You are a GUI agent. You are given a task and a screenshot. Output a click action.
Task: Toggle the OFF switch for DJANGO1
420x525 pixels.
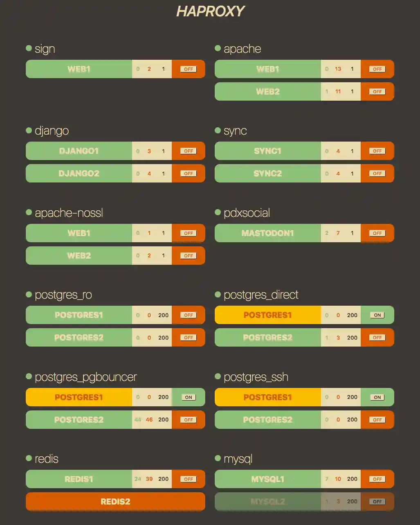188,151
